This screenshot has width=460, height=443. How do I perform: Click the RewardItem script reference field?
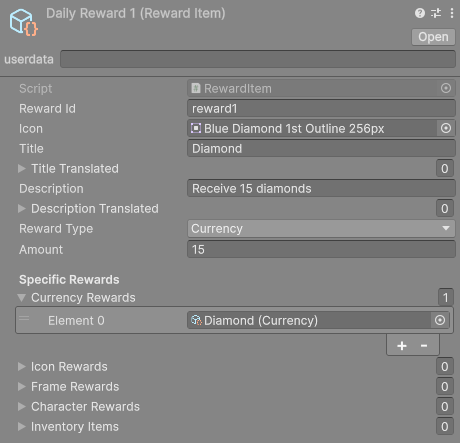[321, 88]
